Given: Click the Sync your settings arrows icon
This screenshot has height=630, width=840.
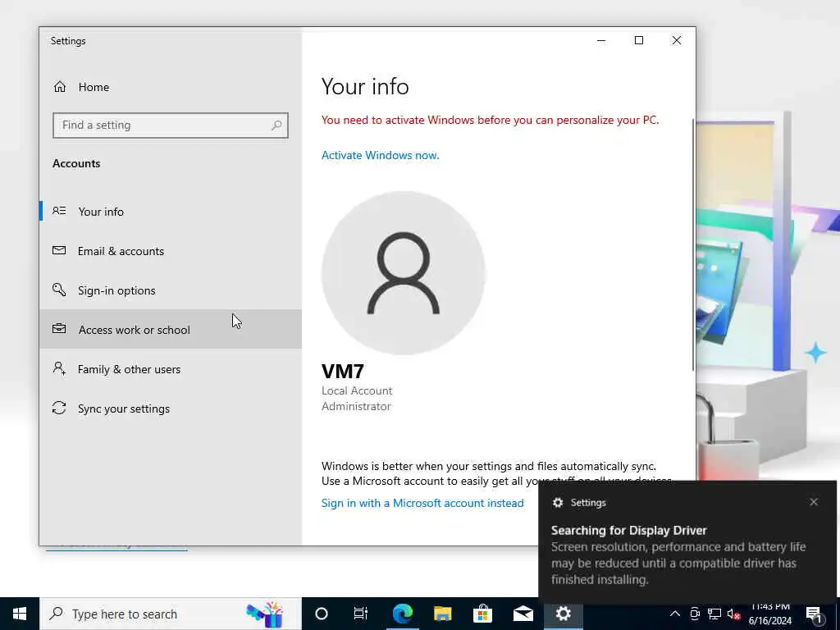Looking at the screenshot, I should point(59,409).
